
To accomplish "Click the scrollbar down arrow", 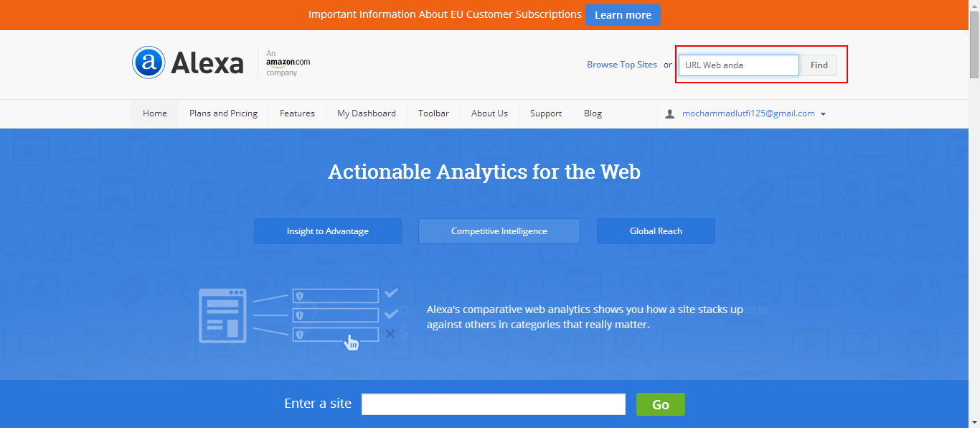I will coord(974,422).
